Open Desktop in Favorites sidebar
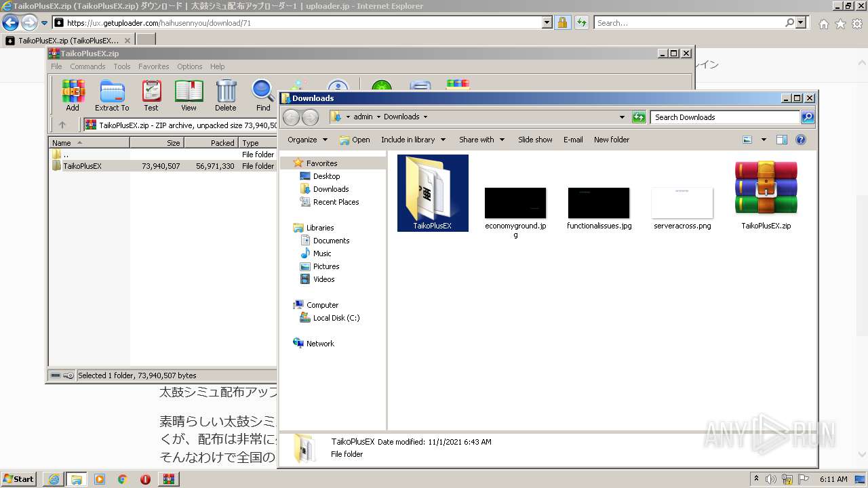This screenshot has width=868, height=488. pos(326,176)
